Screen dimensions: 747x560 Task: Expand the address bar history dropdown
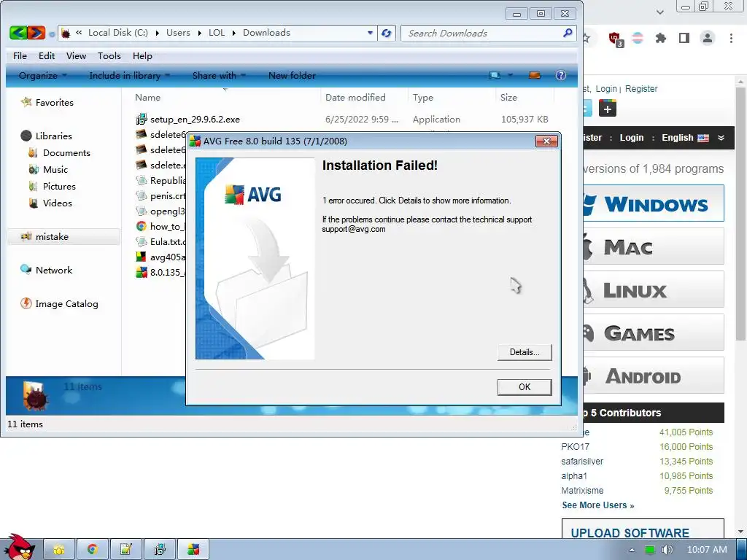(370, 33)
